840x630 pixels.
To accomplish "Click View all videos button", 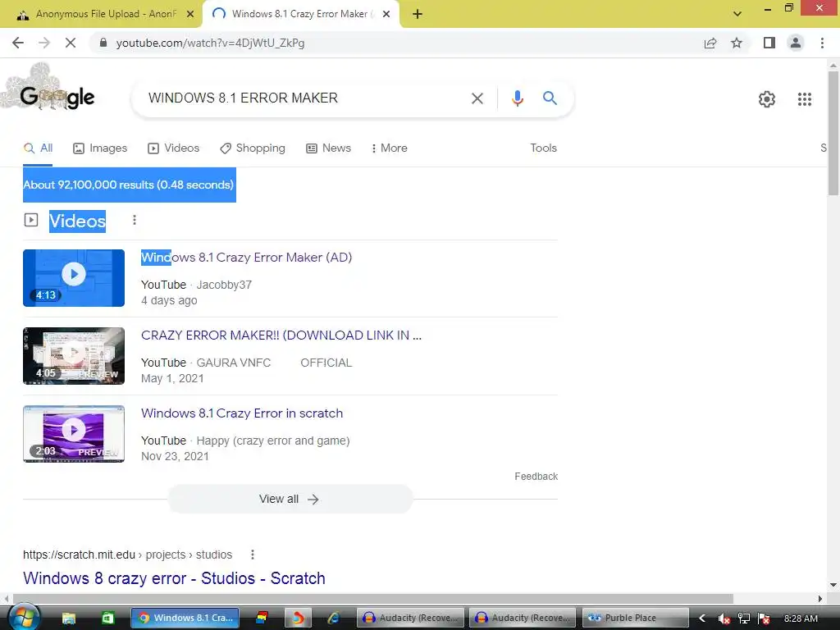I will tap(290, 500).
